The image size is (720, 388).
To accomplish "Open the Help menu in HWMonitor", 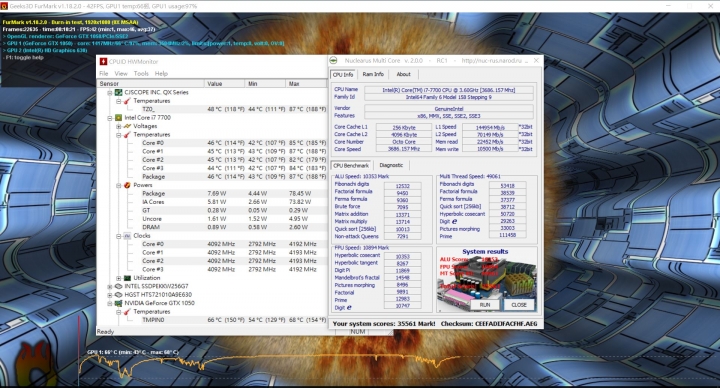I will click(x=161, y=73).
